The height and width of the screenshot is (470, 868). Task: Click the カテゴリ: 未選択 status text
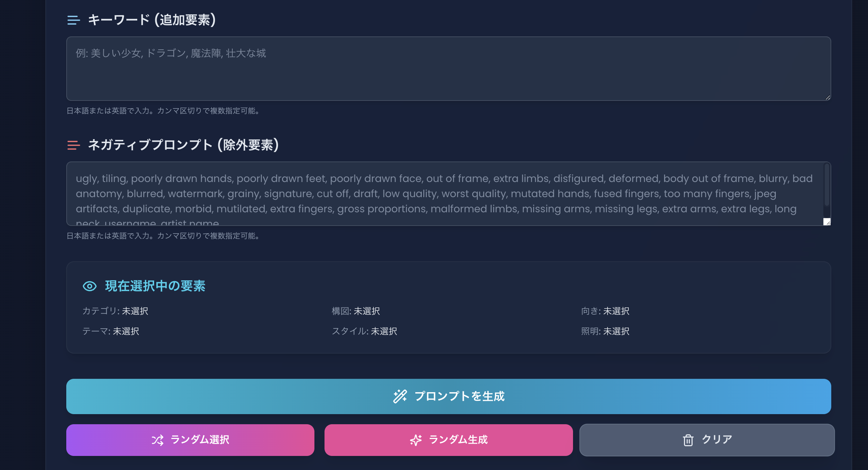point(115,311)
